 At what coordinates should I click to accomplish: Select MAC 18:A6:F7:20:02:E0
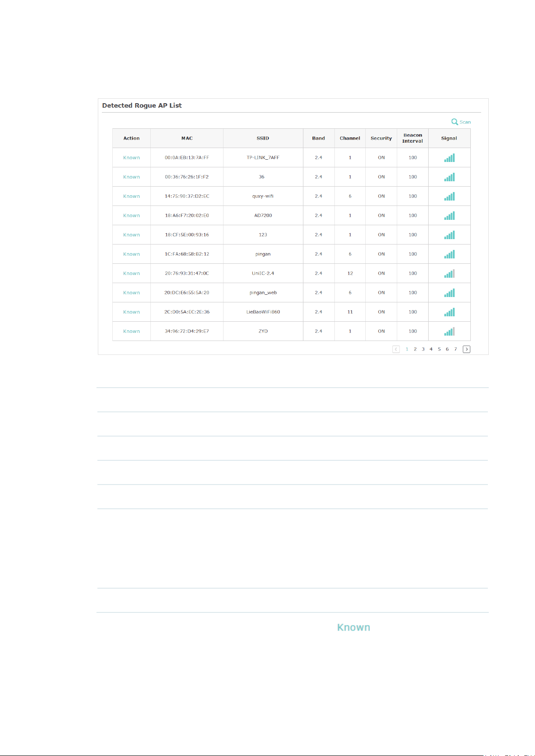(187, 215)
